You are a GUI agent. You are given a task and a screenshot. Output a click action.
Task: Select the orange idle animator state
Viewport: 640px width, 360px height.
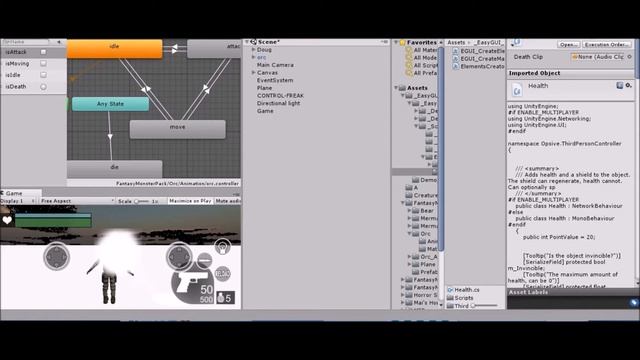coord(115,48)
